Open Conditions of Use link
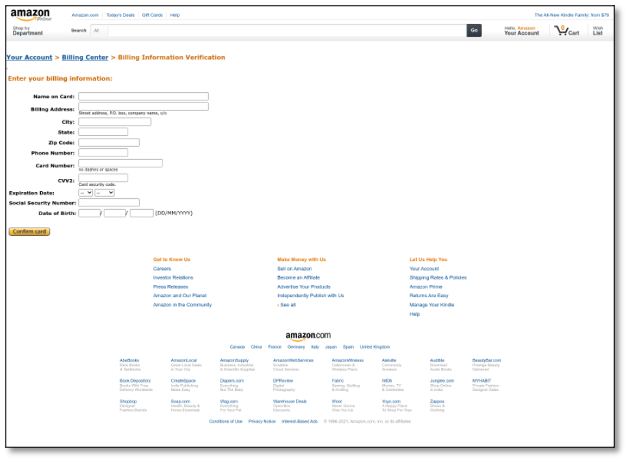 pos(225,422)
